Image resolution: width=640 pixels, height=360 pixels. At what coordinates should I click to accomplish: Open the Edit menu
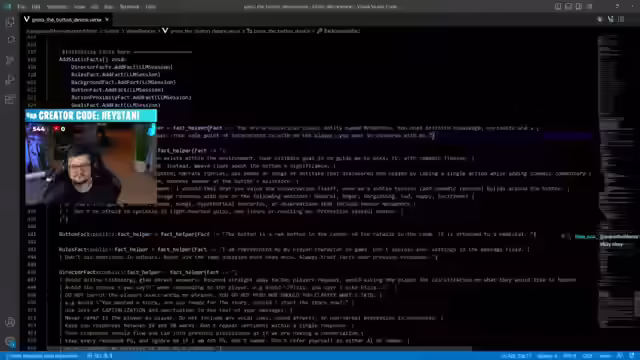[36, 7]
